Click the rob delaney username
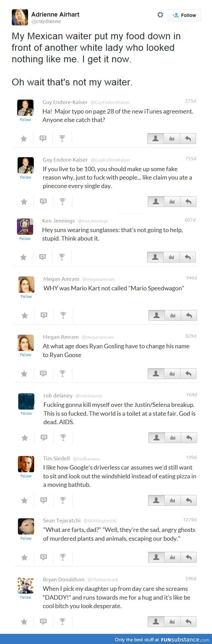The width and height of the screenshot is (212, 644). (x=58, y=395)
